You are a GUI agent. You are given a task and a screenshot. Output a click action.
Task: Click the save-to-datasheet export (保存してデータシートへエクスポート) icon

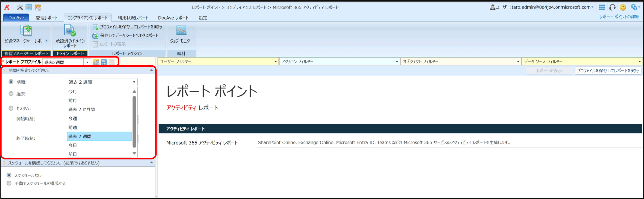tap(95, 36)
